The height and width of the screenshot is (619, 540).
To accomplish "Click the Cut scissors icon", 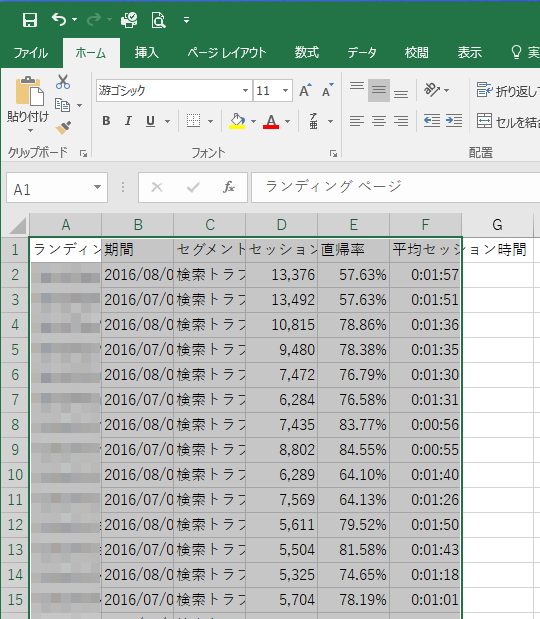I will [x=63, y=82].
